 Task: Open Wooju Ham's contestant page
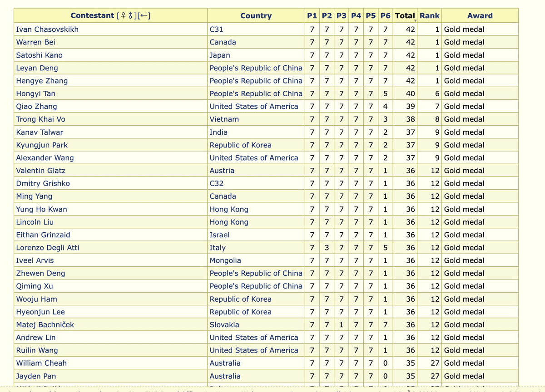(x=36, y=299)
